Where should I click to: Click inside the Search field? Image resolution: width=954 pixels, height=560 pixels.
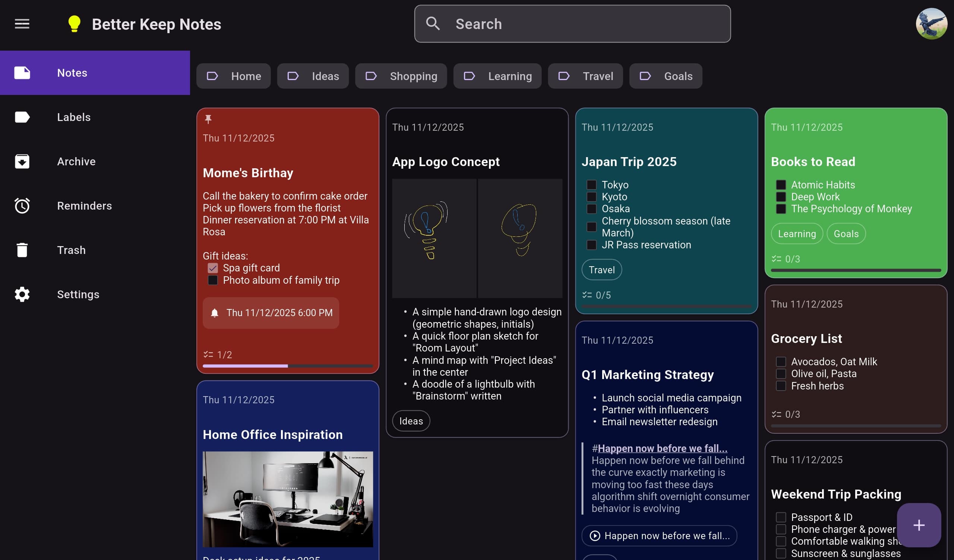tap(572, 23)
